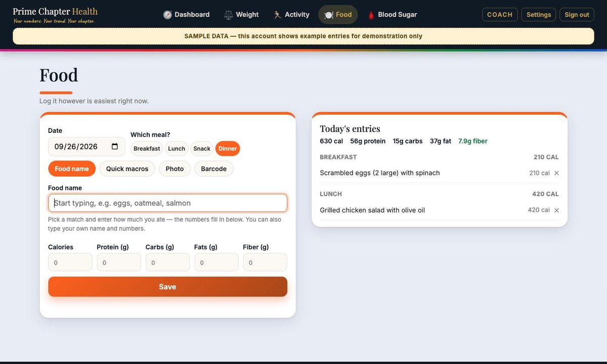Open the Dashboard page label
This screenshot has height=364, width=607.
click(x=192, y=15)
